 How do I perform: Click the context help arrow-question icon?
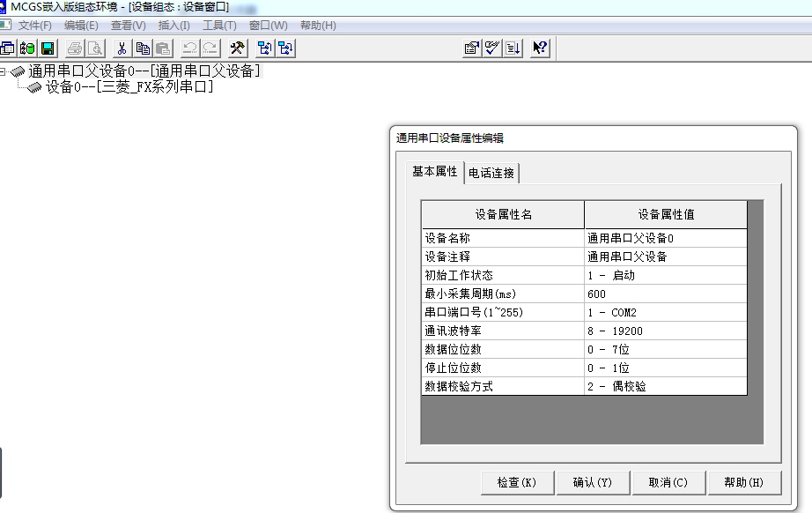tap(540, 48)
